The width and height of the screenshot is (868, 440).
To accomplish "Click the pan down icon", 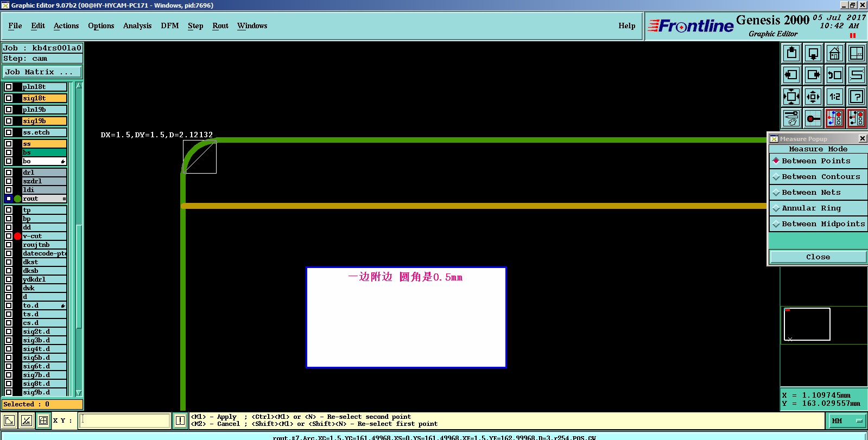I will (x=813, y=53).
